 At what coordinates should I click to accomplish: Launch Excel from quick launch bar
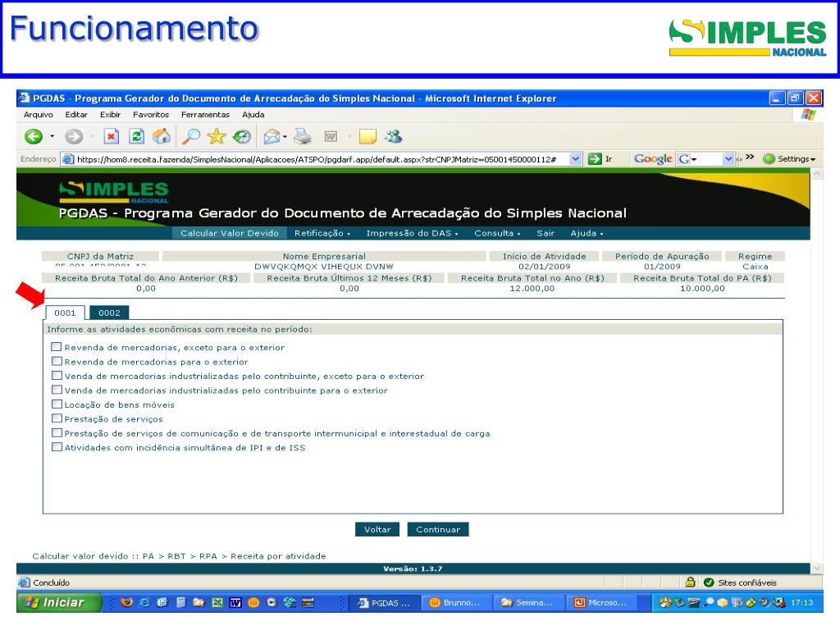tap(217, 602)
